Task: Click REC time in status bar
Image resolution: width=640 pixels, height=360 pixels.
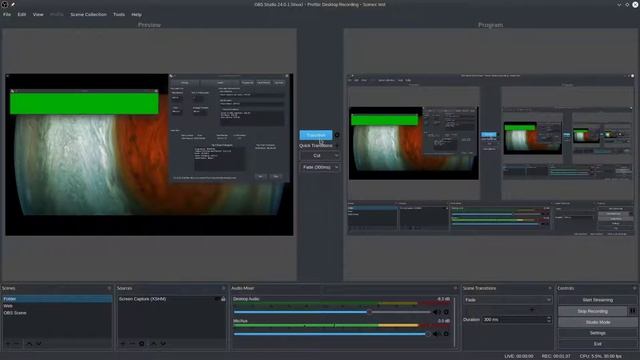Action: (x=556, y=356)
